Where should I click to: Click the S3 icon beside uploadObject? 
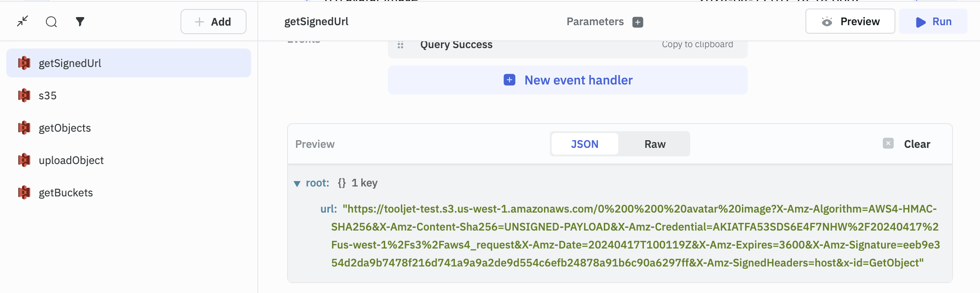(x=24, y=160)
